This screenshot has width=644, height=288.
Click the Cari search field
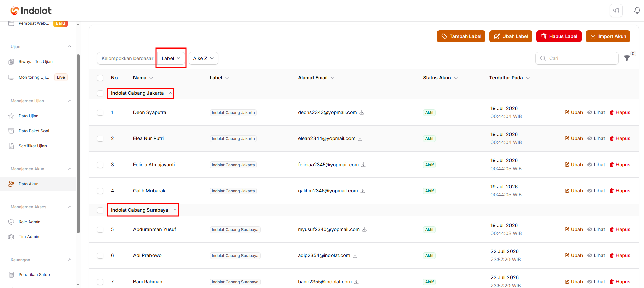(x=577, y=58)
